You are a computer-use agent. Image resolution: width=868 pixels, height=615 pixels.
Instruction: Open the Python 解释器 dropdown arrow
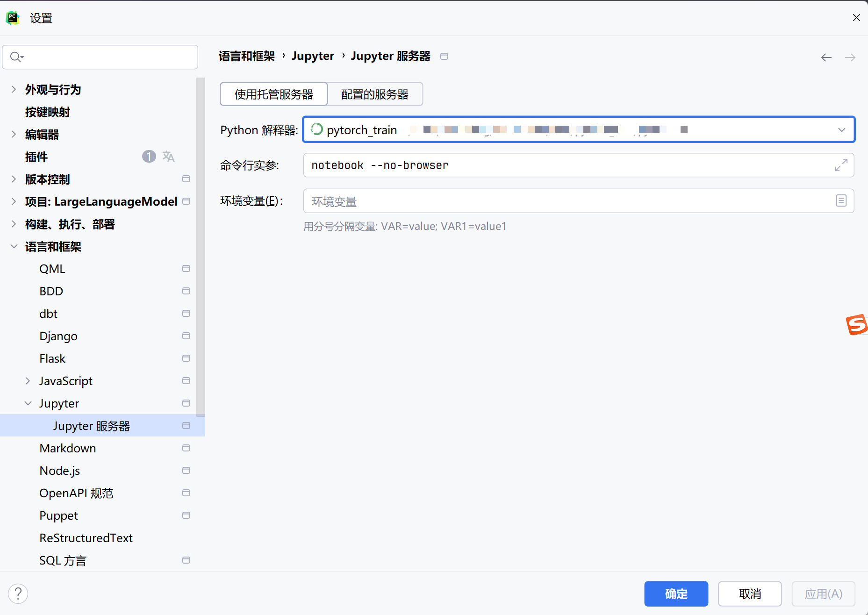(x=842, y=130)
